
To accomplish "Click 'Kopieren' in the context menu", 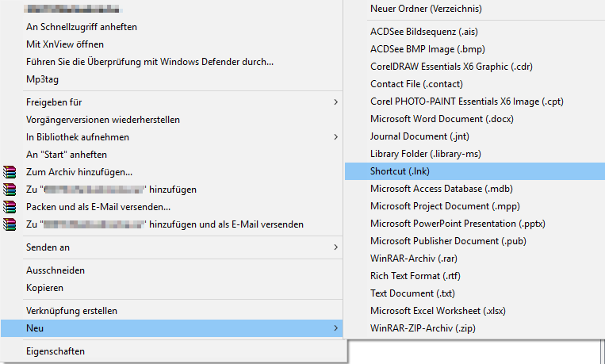I will coord(44,288).
